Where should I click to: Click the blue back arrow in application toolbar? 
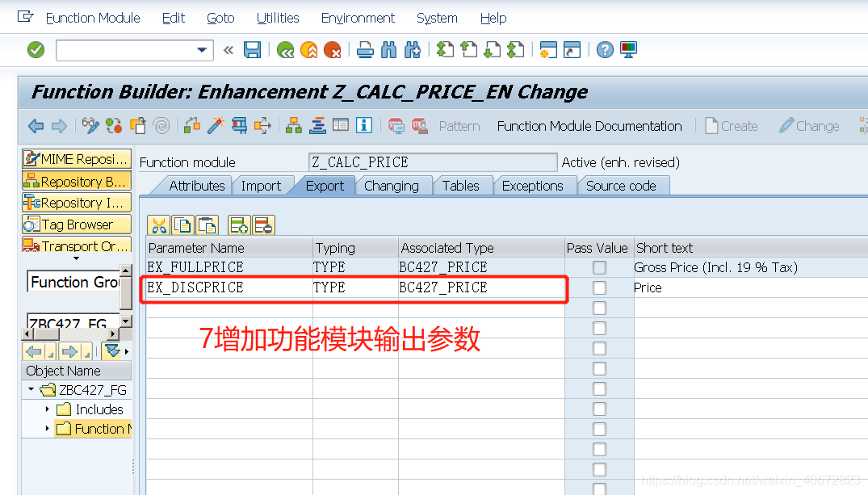pyautogui.click(x=36, y=126)
